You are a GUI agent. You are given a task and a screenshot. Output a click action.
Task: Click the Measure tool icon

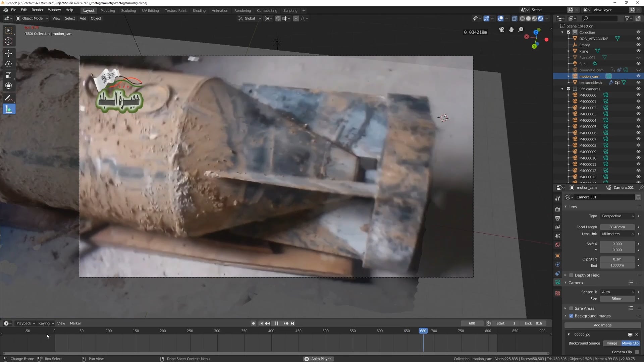point(9,109)
